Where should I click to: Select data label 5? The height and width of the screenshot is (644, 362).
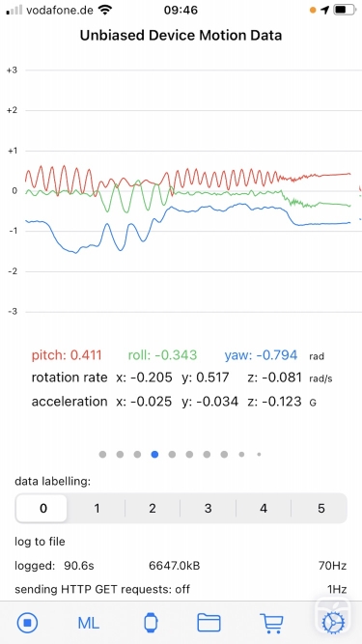320,508
